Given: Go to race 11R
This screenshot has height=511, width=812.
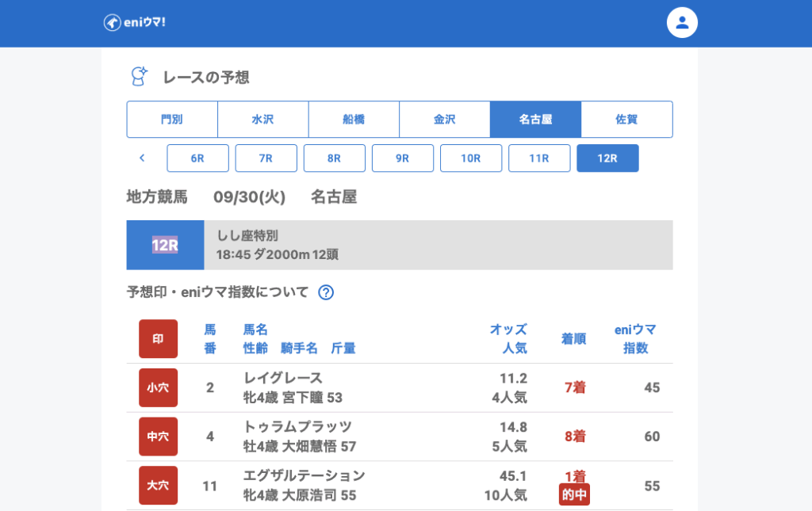Looking at the screenshot, I should [538, 158].
